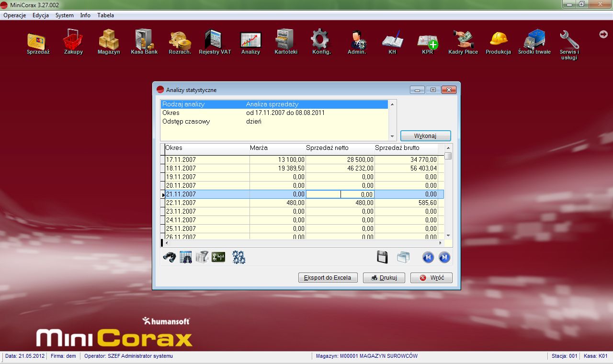Open the Serwis i usługi module
The height and width of the screenshot is (364, 613).
569,45
